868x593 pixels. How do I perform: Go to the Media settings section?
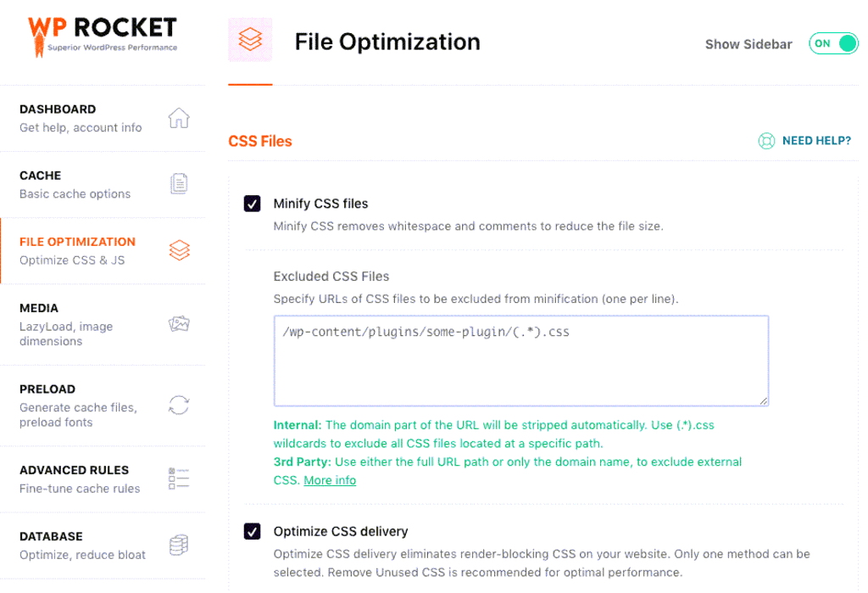click(x=103, y=325)
